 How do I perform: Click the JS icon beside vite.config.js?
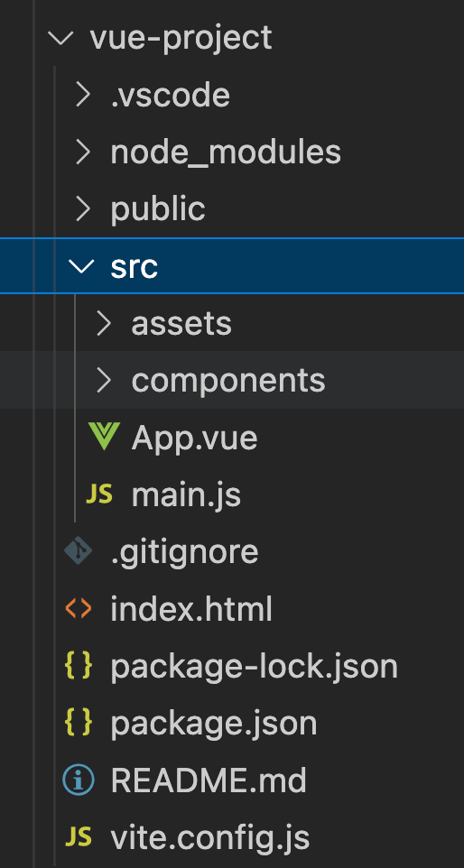(79, 837)
